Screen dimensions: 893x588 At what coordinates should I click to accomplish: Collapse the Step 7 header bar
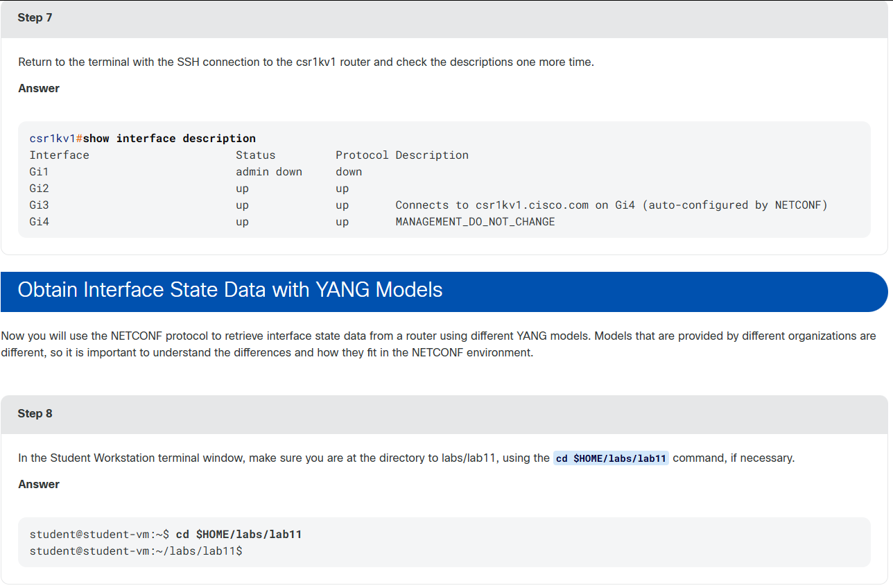(x=444, y=19)
